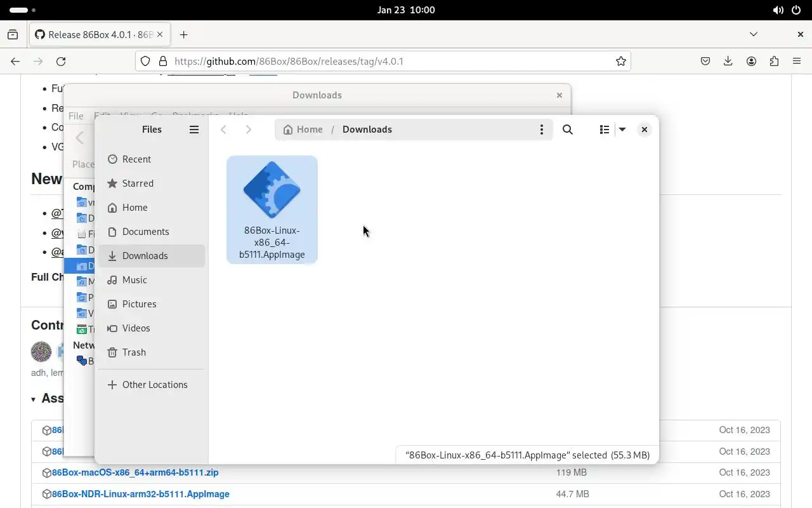
Task: Show site padlock connection info
Action: coord(163,62)
